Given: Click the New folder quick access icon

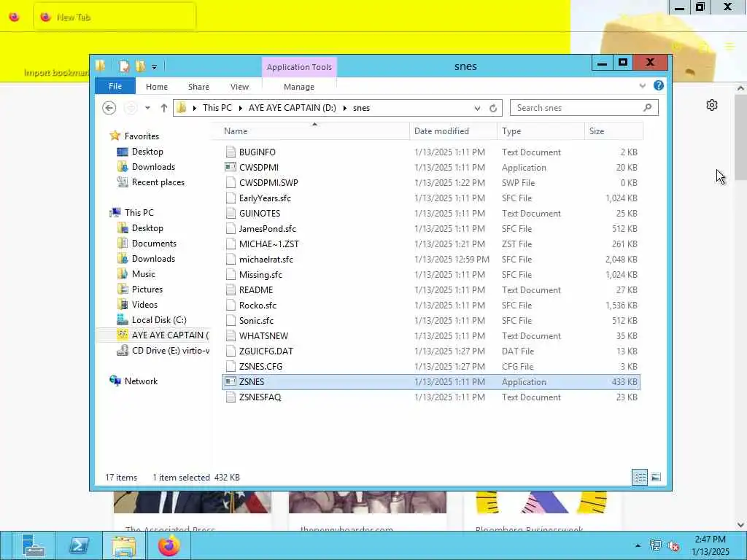Looking at the screenshot, I should 141,66.
